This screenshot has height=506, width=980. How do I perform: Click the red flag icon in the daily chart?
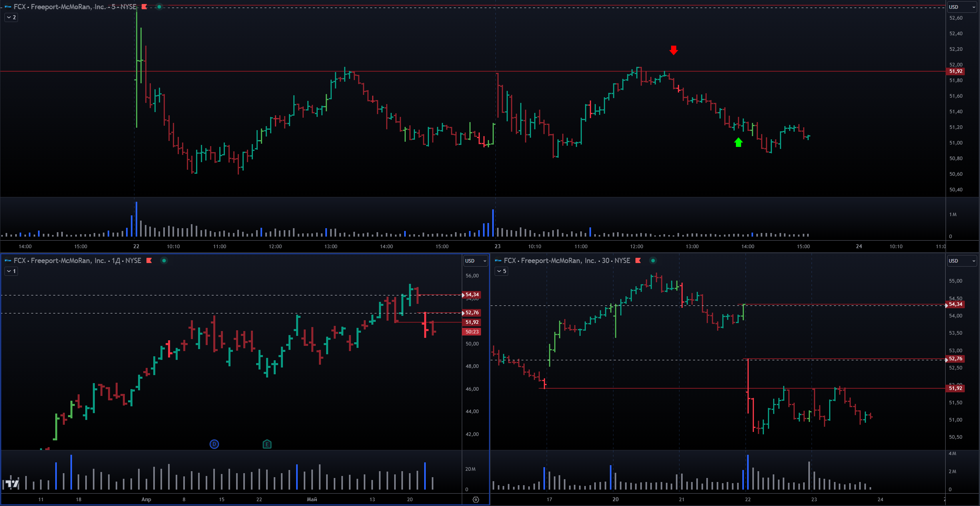[149, 261]
